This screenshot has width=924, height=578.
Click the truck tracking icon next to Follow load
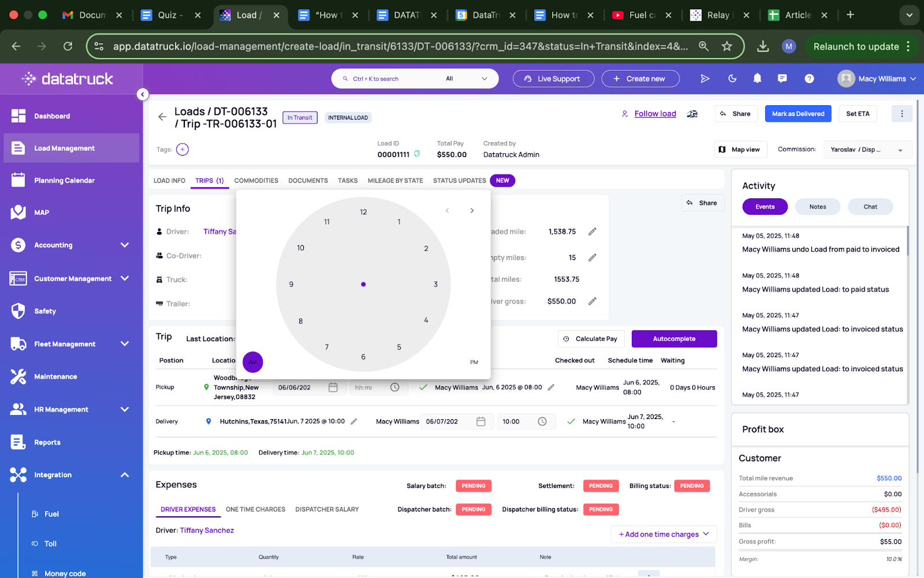click(x=692, y=114)
